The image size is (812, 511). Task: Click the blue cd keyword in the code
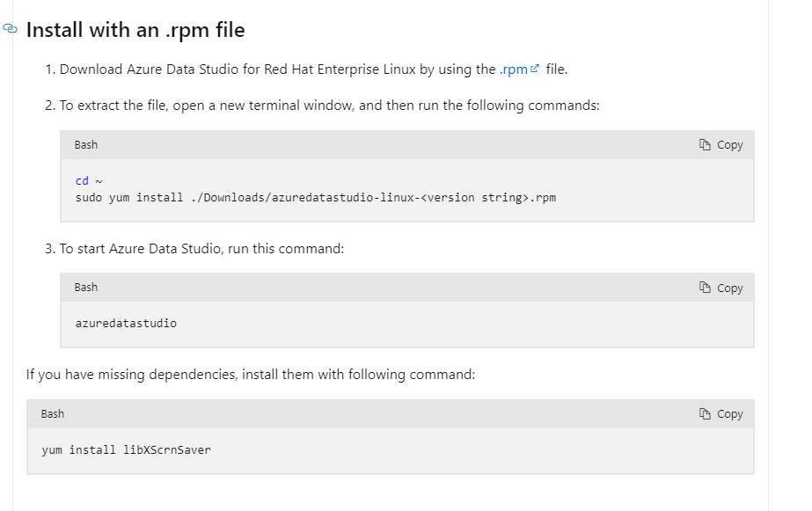[x=82, y=181]
